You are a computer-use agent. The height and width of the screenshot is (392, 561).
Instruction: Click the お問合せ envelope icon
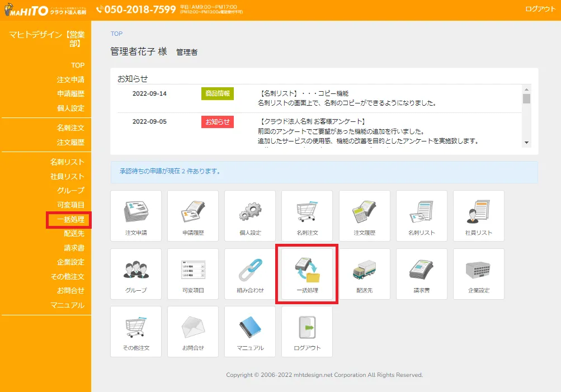(x=192, y=331)
